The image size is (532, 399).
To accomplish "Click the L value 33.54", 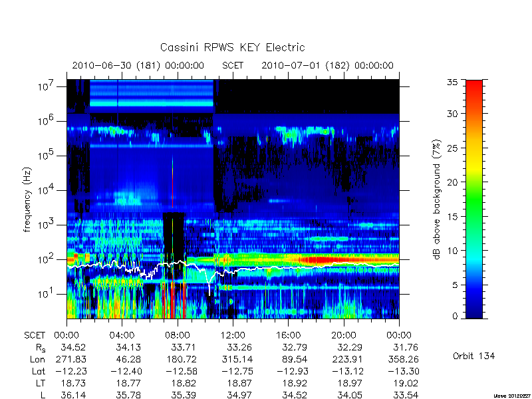I will 406,395.
